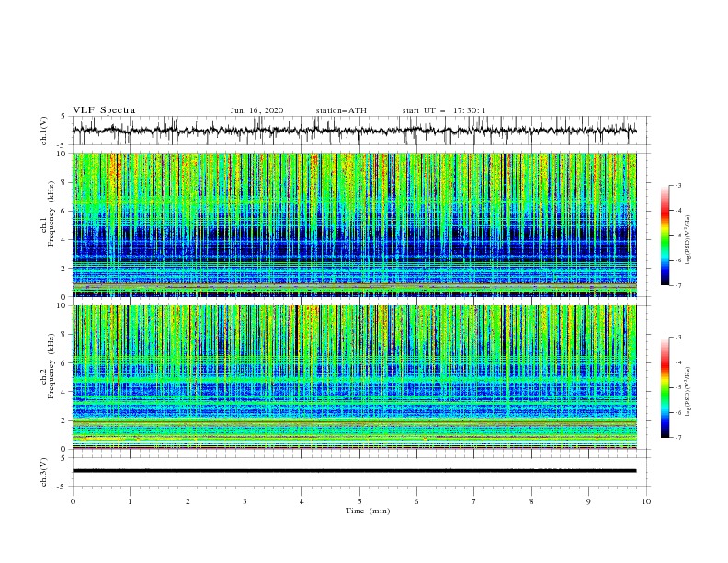Screen dimensions: 728x563
Task: Click the ch.1 spectrogram plot
Action: click(x=354, y=224)
